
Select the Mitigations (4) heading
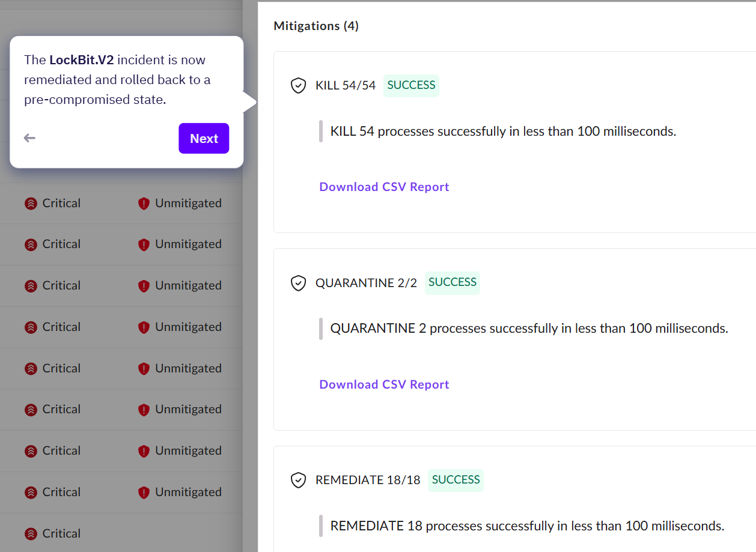(316, 26)
